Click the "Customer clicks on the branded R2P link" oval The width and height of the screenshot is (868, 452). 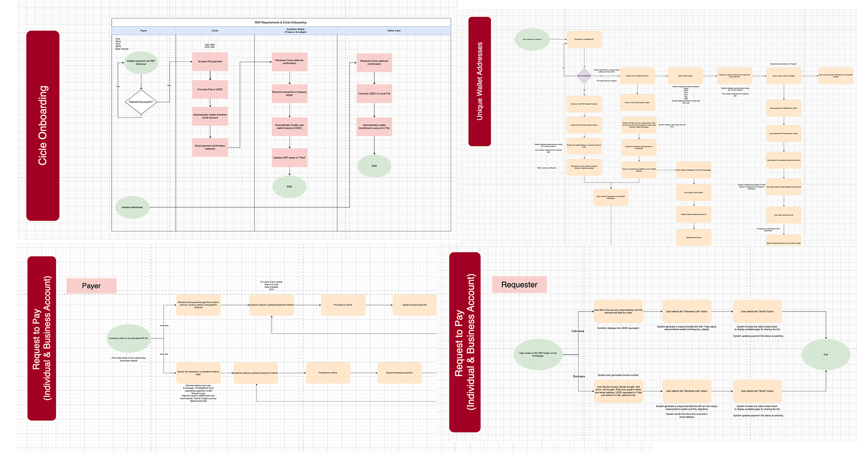pos(128,337)
